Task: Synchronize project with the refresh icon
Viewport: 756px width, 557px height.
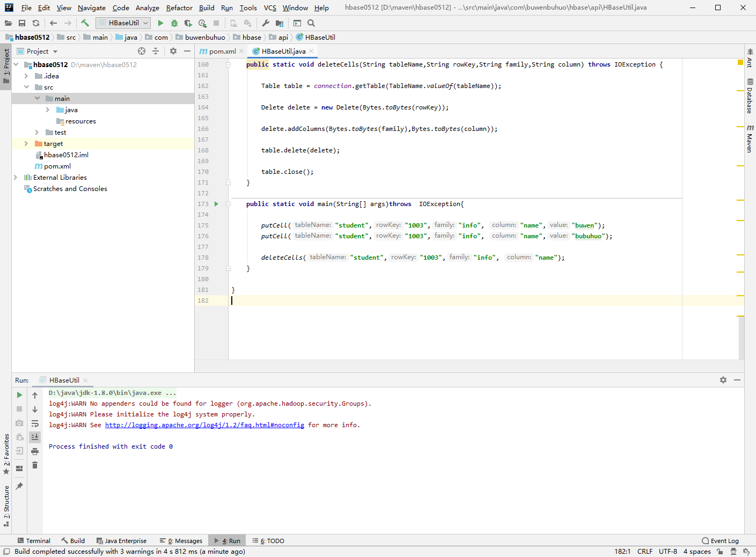Action: (36, 23)
